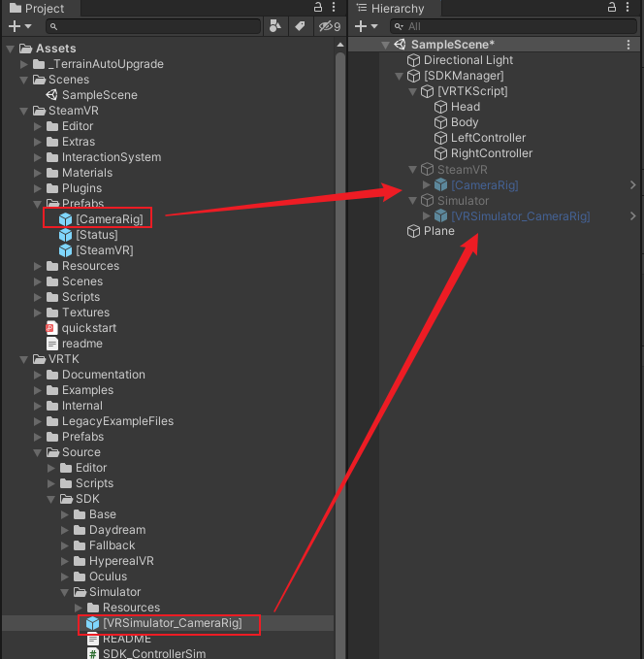The height and width of the screenshot is (659, 644).
Task: Collapse the Simulator folder arrow in Project
Action: [x=64, y=593]
